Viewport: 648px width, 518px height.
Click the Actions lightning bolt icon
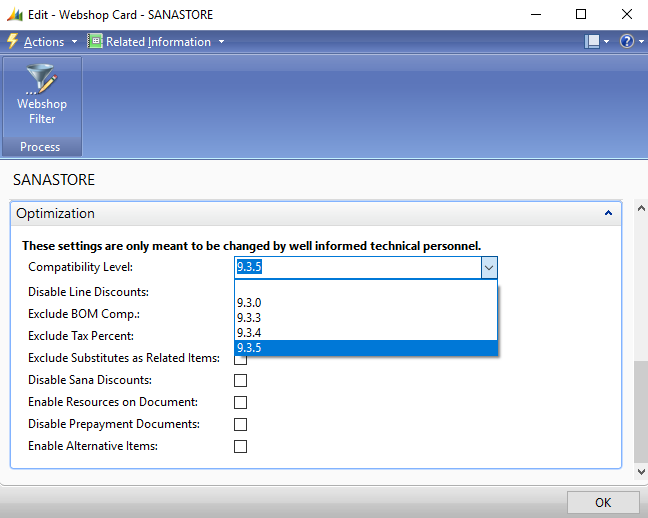13,41
